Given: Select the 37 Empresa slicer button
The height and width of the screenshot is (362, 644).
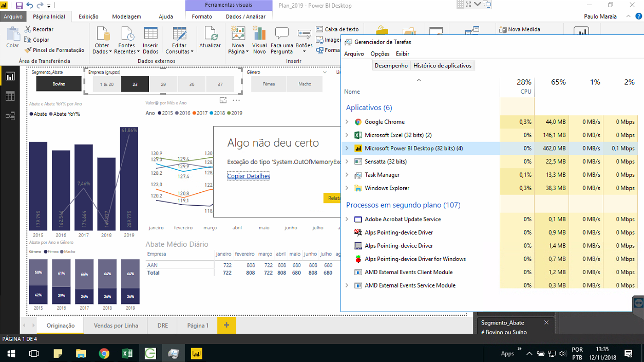Looking at the screenshot, I should point(220,84).
